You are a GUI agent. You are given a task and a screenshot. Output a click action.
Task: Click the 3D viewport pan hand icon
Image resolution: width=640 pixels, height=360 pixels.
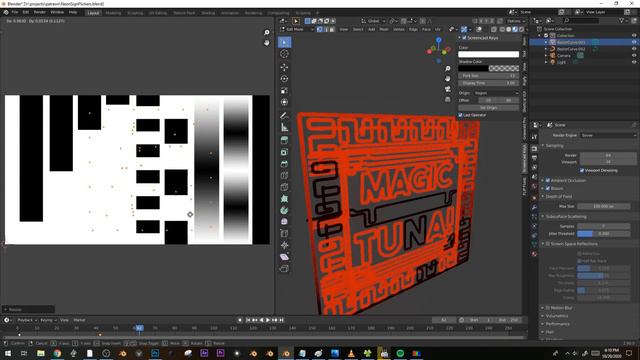[448, 79]
